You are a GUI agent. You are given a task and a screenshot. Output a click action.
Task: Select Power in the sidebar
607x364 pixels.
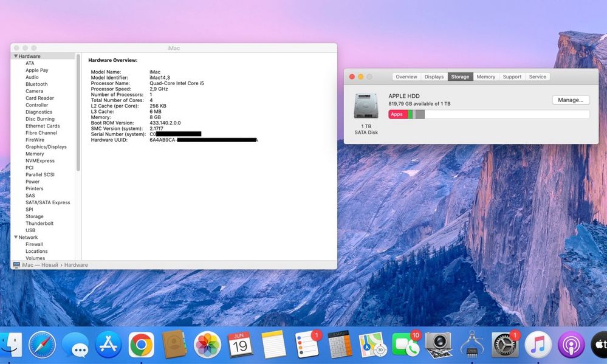(x=33, y=182)
